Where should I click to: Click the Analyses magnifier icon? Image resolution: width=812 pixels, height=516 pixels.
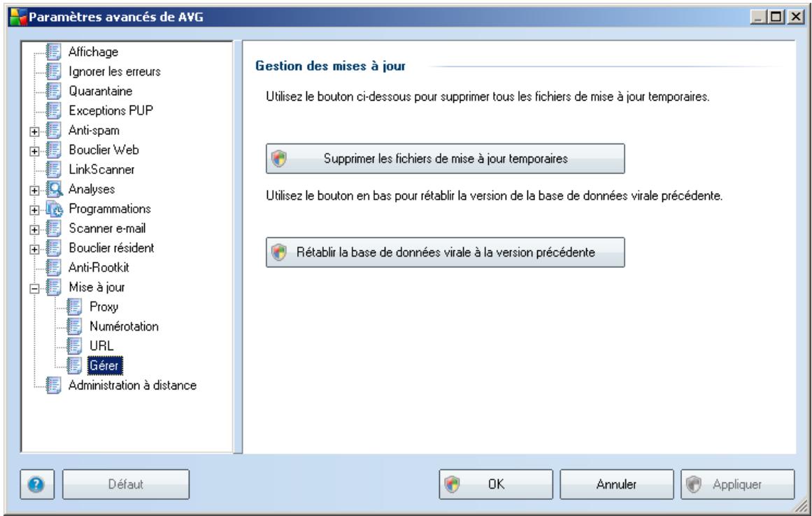54,189
